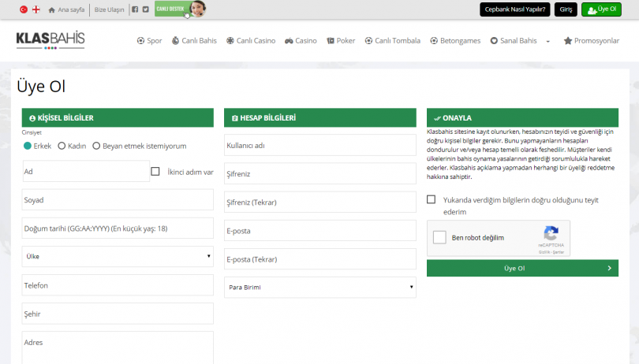This screenshot has height=364, width=639.
Task: Open the Para Birimi currency dropdown
Action: click(x=320, y=288)
